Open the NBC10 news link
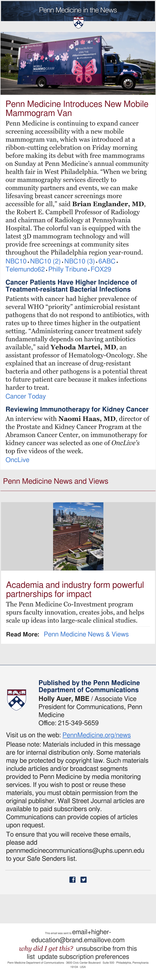The width and height of the screenshot is (156, 980). click(16, 261)
